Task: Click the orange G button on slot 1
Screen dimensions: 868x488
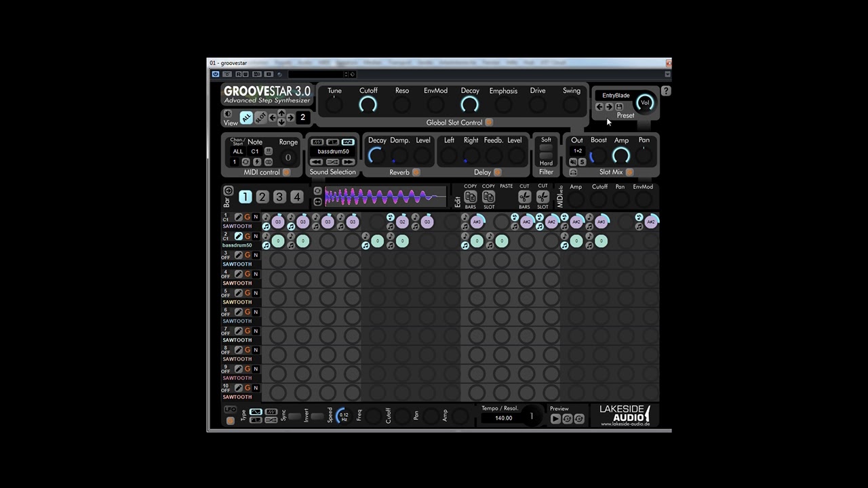Action: (x=247, y=217)
